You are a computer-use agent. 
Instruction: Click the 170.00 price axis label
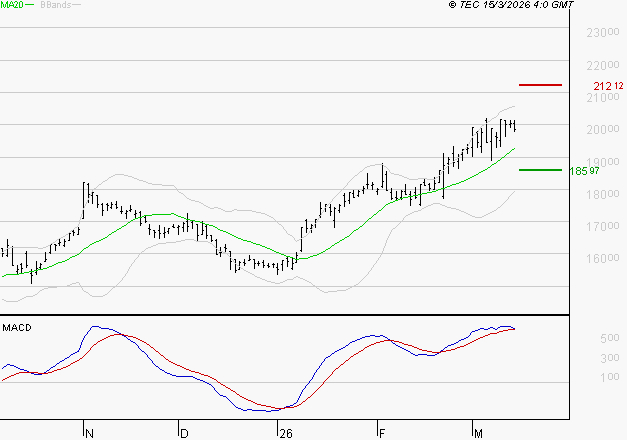coord(603,226)
